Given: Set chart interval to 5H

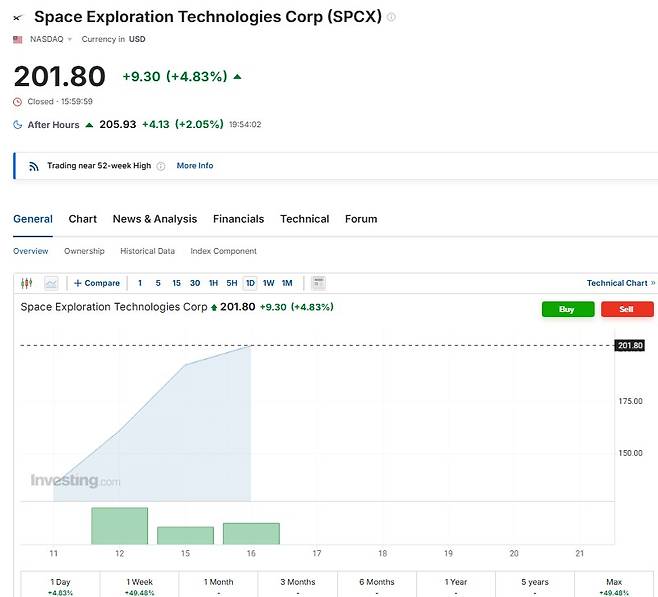Looking at the screenshot, I should point(232,283).
